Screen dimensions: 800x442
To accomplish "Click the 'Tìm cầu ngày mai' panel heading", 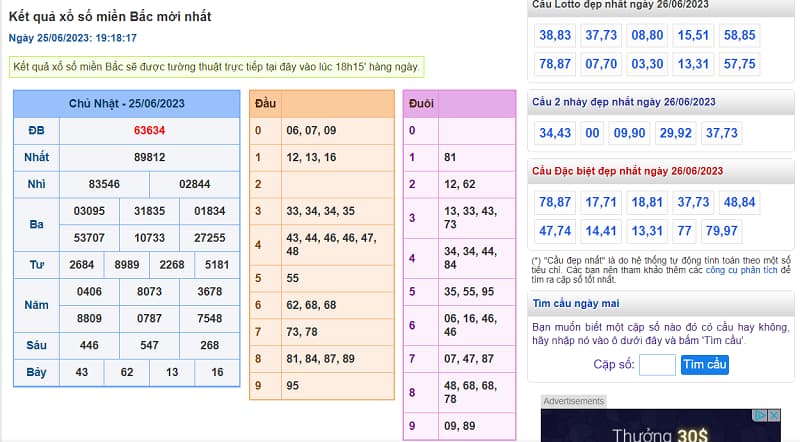I will tap(576, 303).
